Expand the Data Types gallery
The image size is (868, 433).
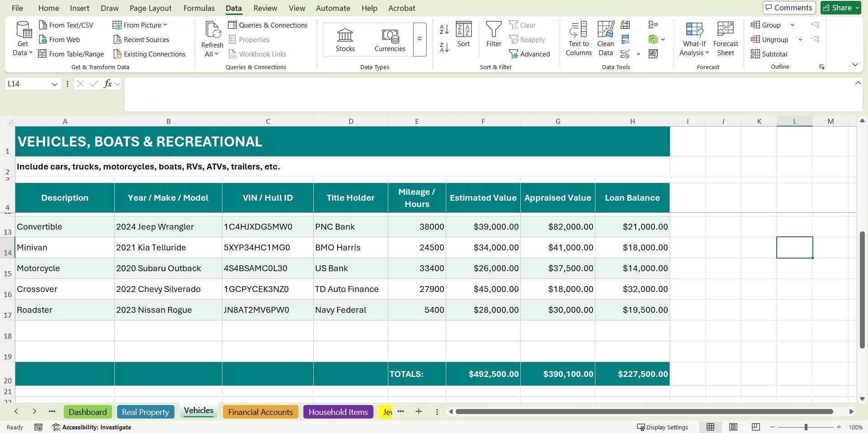click(x=420, y=39)
